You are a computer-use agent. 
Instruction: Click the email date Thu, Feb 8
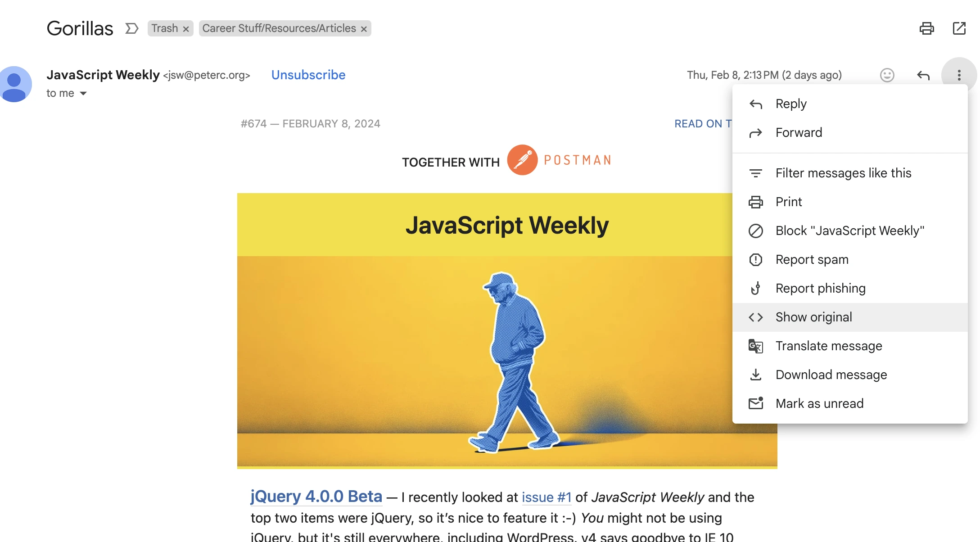tap(764, 75)
